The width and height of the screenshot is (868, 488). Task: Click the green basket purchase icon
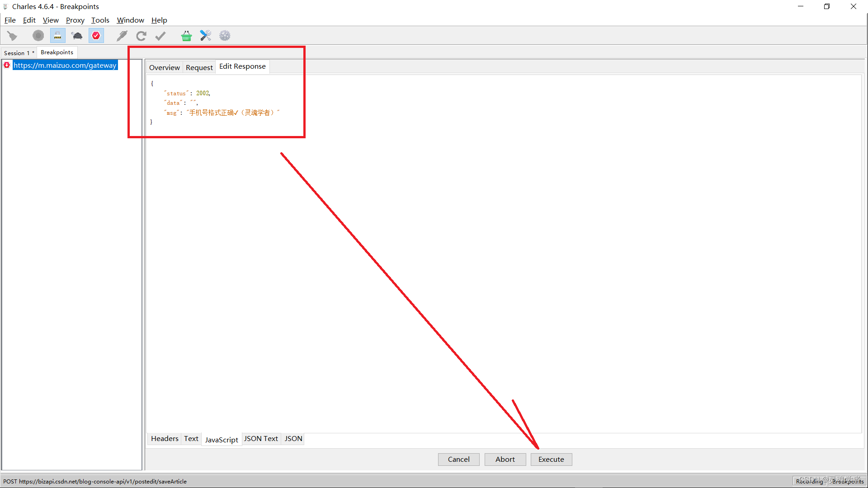(186, 36)
